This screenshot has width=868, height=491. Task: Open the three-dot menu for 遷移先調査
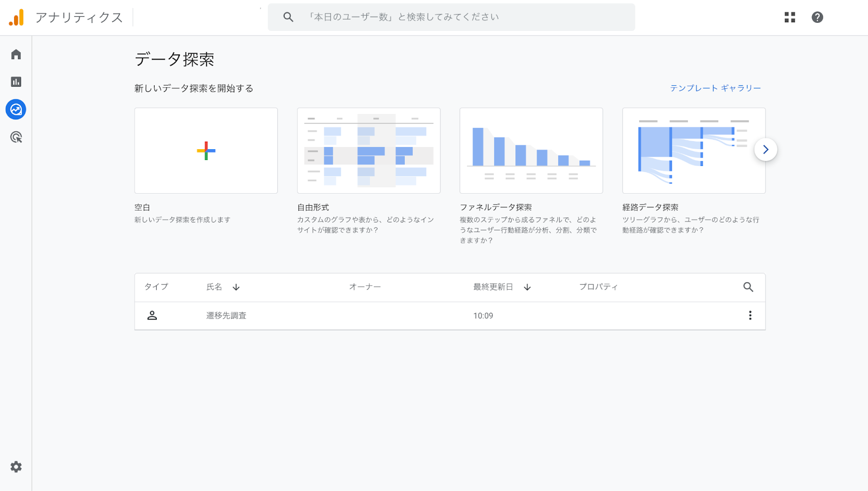[750, 315]
